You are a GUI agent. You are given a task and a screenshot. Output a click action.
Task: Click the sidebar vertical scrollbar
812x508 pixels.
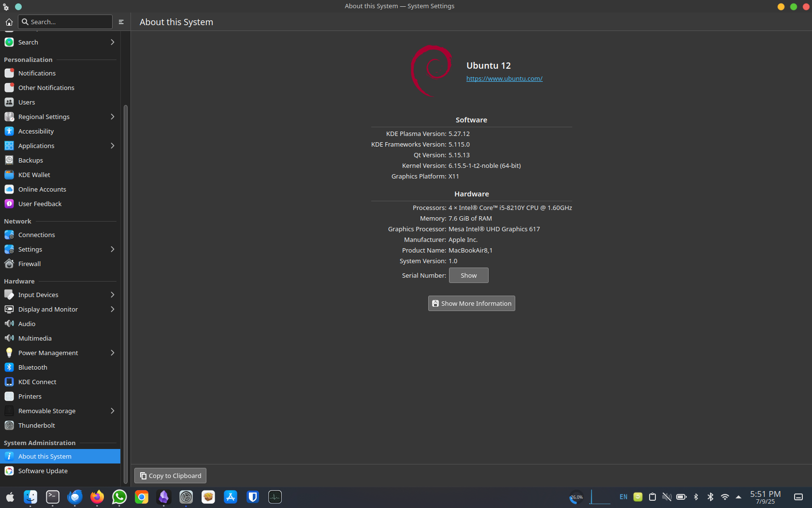coord(126,294)
